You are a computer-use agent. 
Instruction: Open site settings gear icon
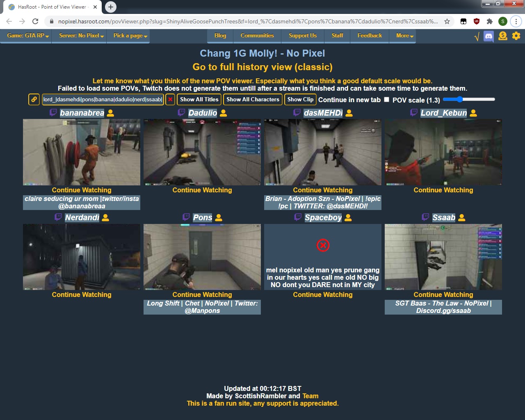(x=516, y=36)
